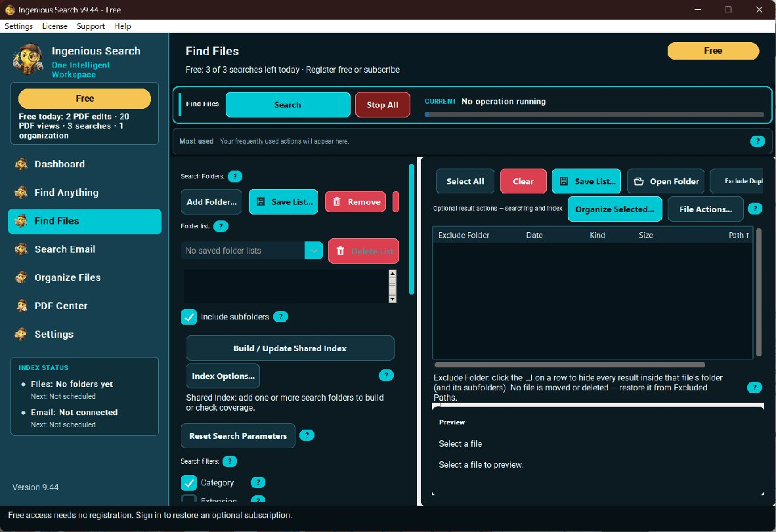
Task: Click Reset Search Parameters
Action: coord(238,436)
